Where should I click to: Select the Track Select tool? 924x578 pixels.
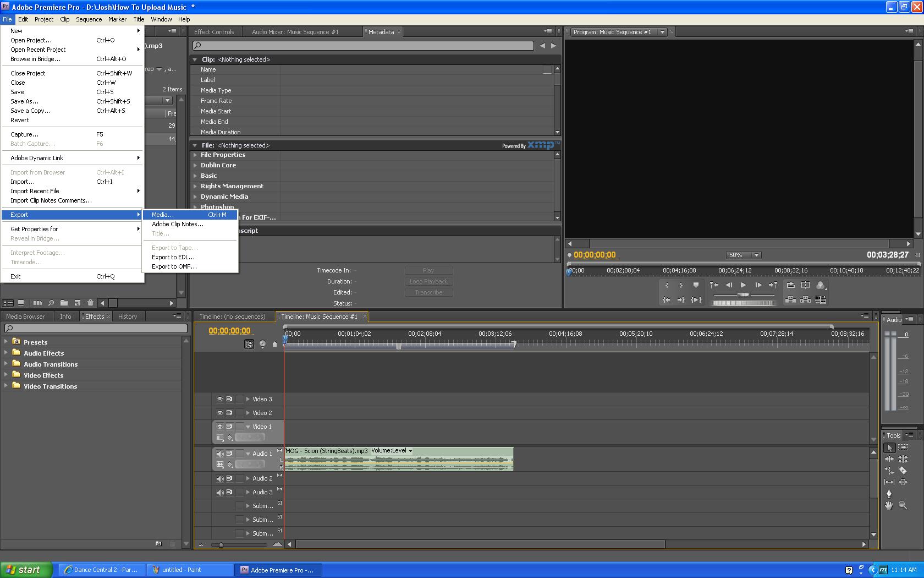pyautogui.click(x=903, y=448)
